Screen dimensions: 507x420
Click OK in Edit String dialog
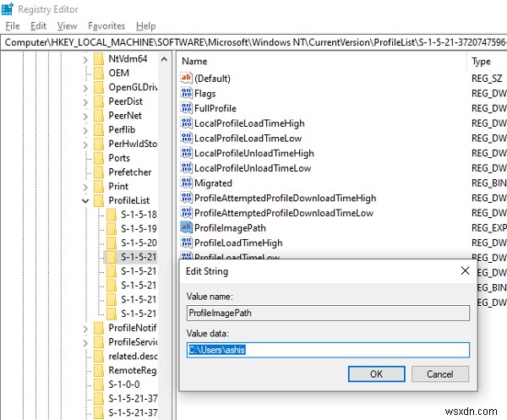tap(376, 374)
